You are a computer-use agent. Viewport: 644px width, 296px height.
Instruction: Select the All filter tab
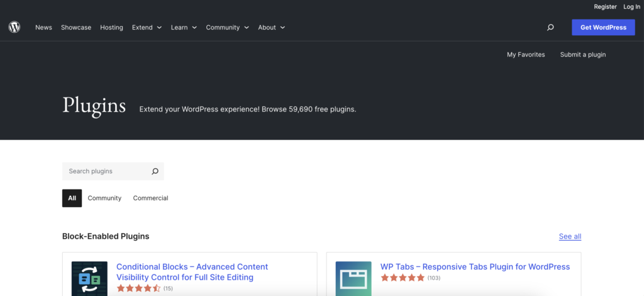pos(72,198)
